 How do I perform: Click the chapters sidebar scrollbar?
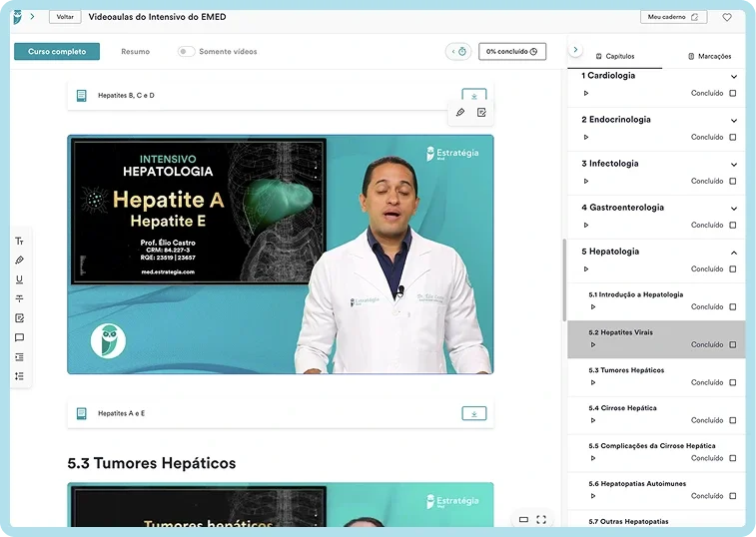(564, 280)
